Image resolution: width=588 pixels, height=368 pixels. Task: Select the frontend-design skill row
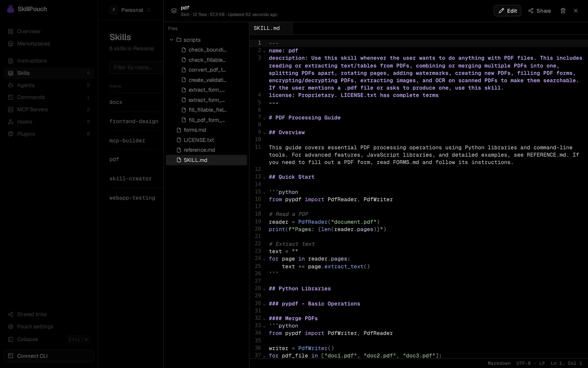(136, 121)
